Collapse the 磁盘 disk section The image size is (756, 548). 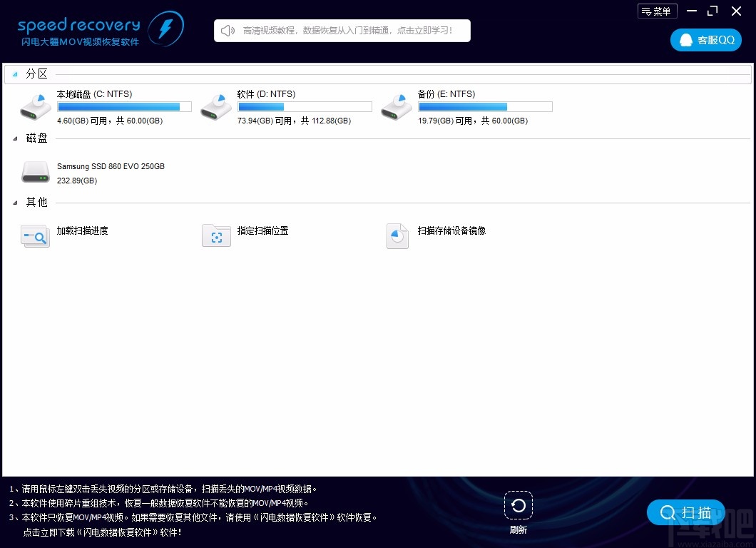(x=16, y=138)
